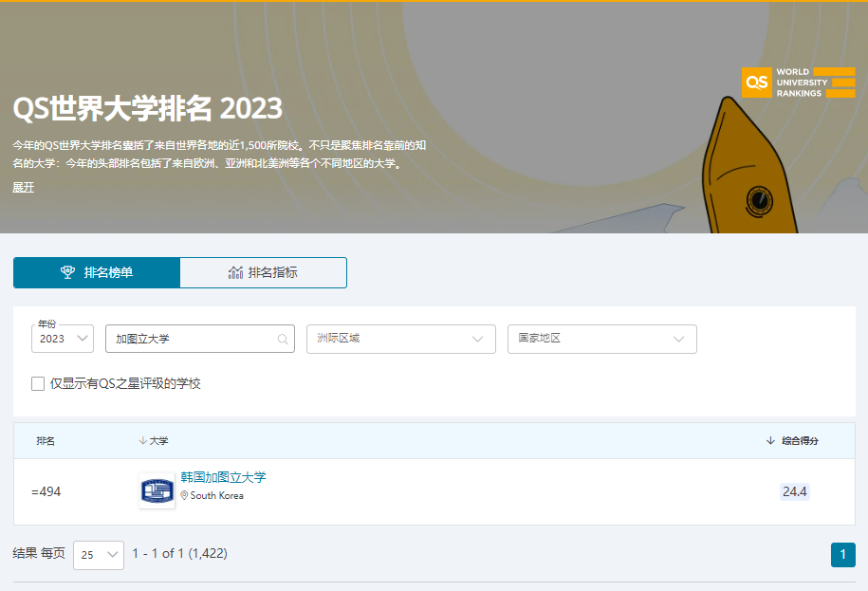Click the sort arrow next to 大学 column
The width and height of the screenshot is (868, 591).
coord(143,440)
